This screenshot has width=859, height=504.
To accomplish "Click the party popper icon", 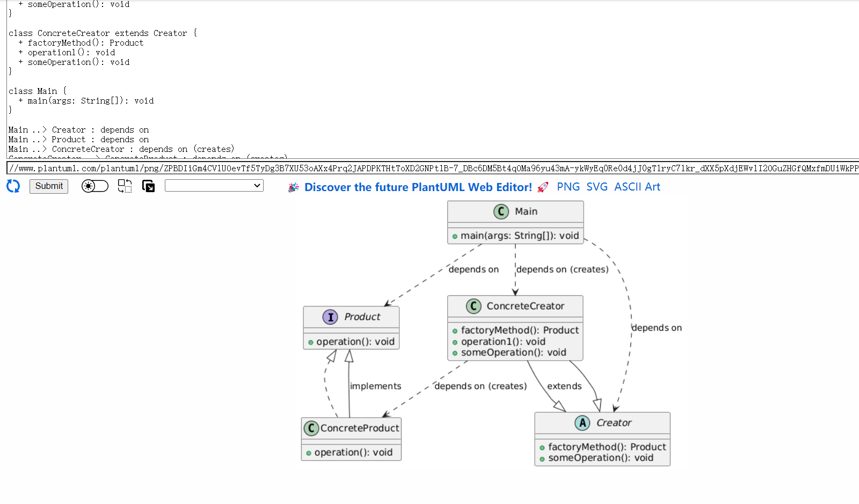I will [x=293, y=187].
